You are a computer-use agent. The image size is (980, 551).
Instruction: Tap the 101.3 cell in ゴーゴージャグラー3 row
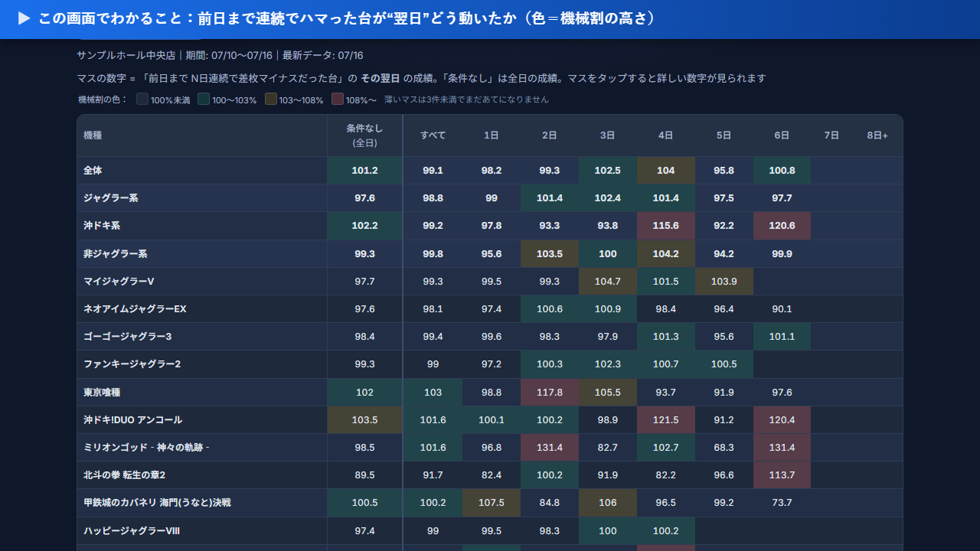click(x=666, y=337)
